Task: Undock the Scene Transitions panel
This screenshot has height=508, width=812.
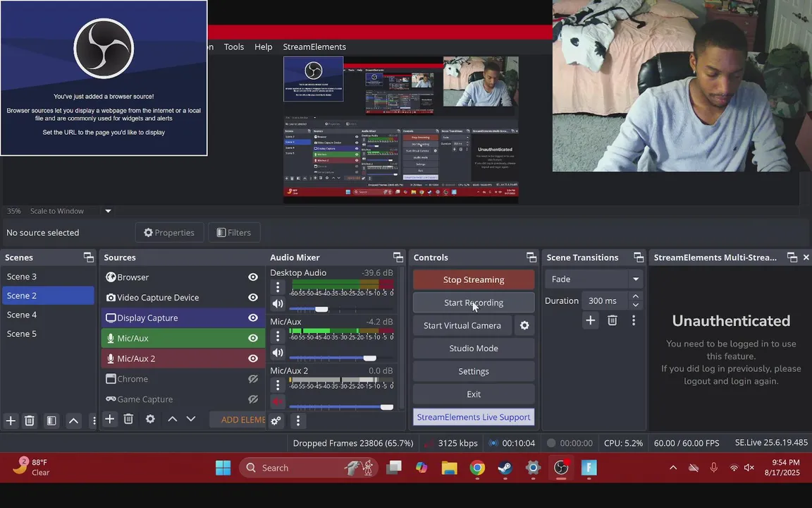Action: click(639, 257)
